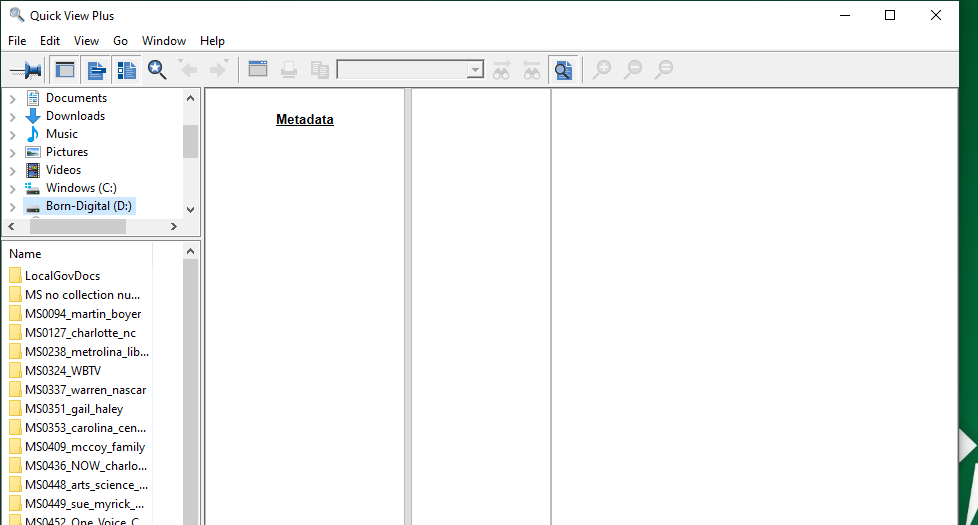Open the Go menu
978x525 pixels.
(120, 41)
